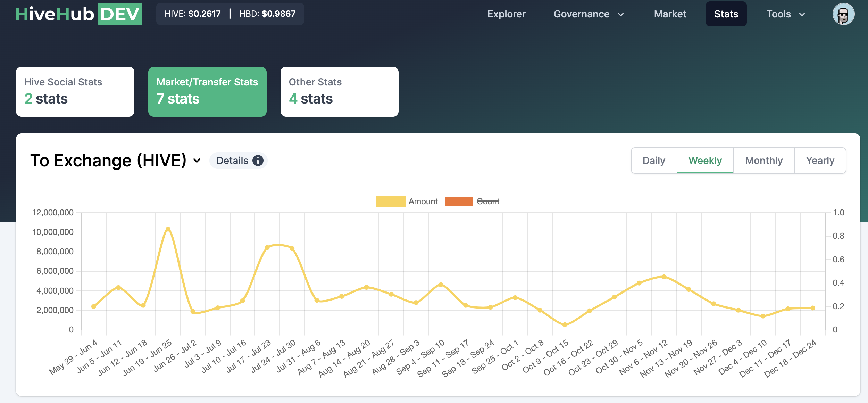
Task: Open the Tools menu
Action: click(x=786, y=14)
